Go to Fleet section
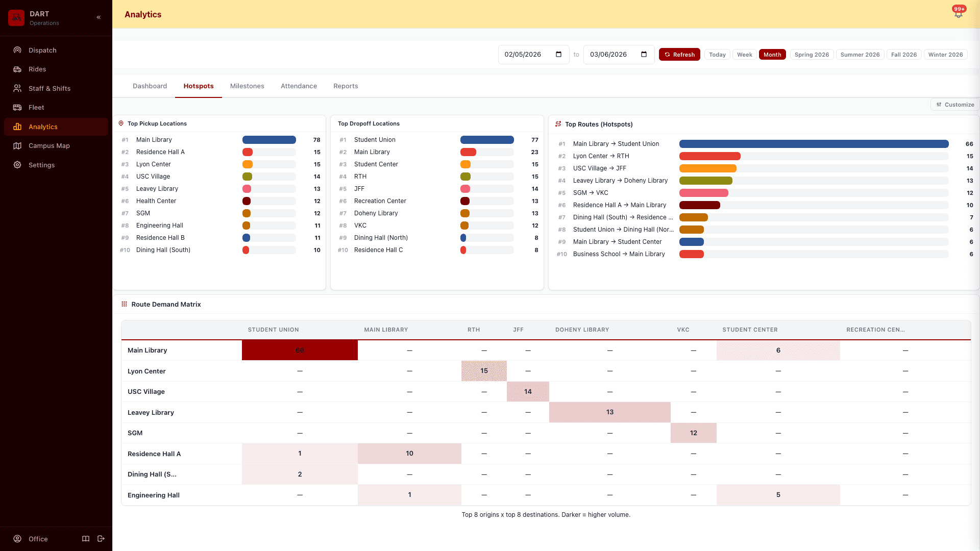980x551 pixels. click(x=36, y=108)
